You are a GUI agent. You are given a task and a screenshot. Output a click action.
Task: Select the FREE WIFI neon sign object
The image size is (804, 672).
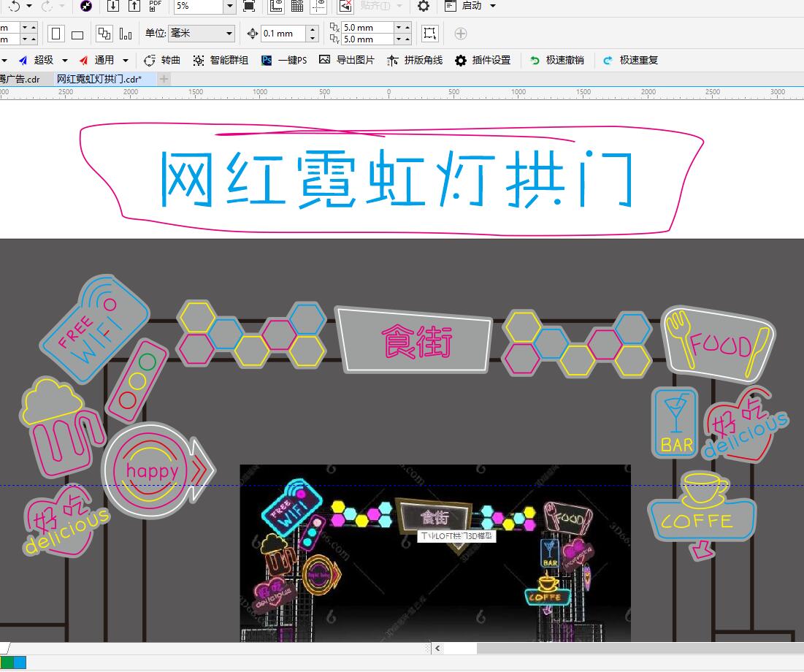[x=96, y=328]
